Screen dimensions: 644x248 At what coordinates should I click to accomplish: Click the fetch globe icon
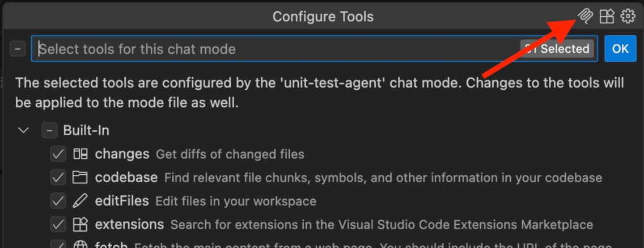pos(80,245)
